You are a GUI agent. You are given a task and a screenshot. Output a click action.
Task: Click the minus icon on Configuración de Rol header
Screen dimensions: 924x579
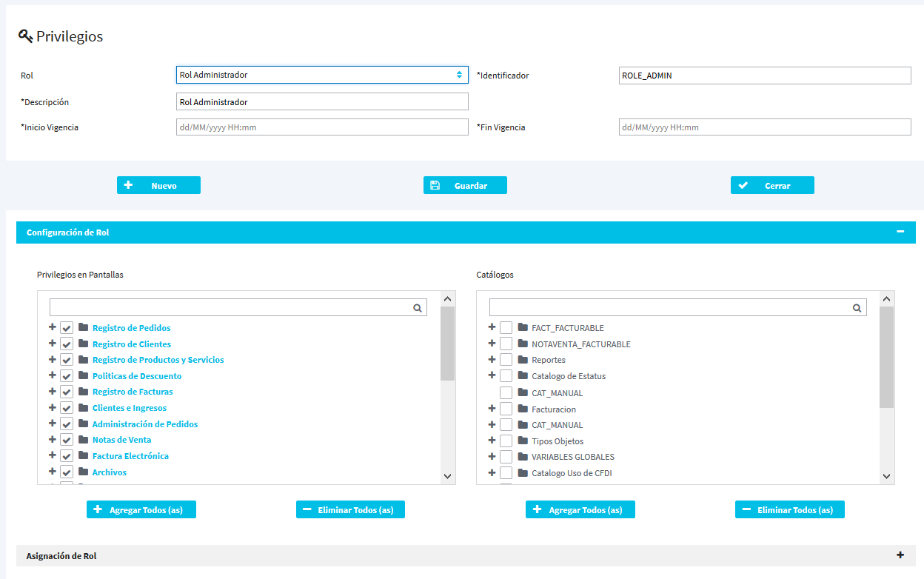coord(900,232)
